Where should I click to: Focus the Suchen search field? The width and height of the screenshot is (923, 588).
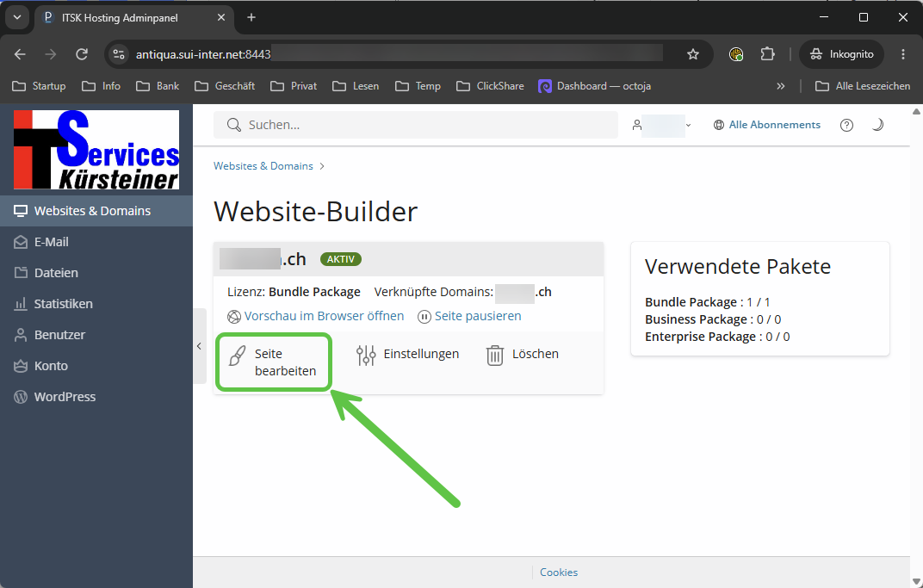[416, 125]
